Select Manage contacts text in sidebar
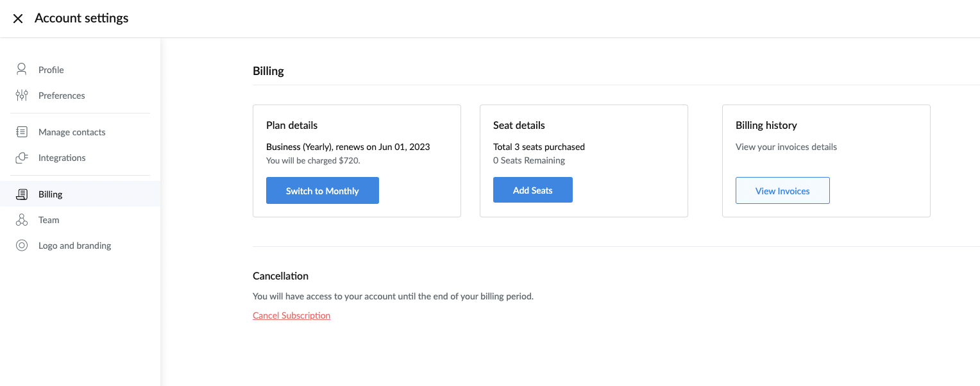The width and height of the screenshot is (980, 386). pyautogui.click(x=72, y=132)
